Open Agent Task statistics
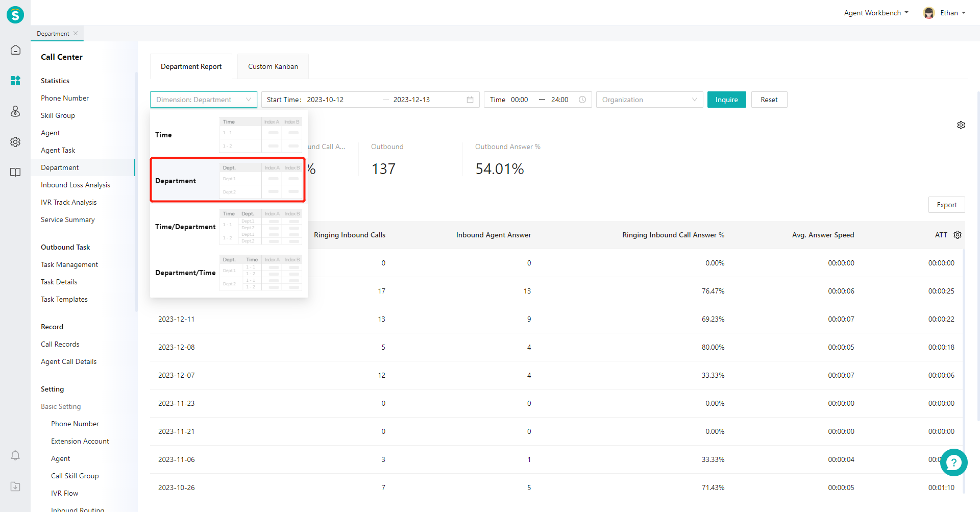 coord(58,150)
